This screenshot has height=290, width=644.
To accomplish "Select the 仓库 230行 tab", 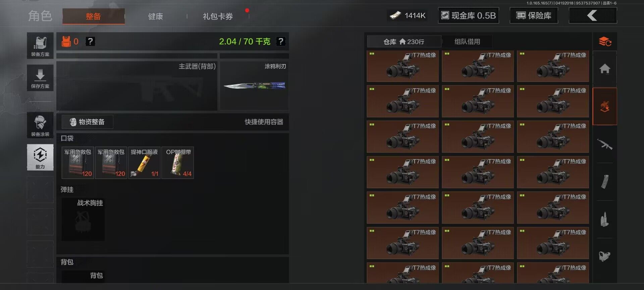I will click(x=404, y=42).
